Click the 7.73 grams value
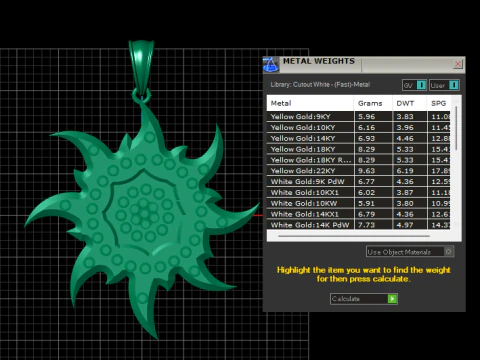Screen dimensions: 480x360 [x=367, y=225]
